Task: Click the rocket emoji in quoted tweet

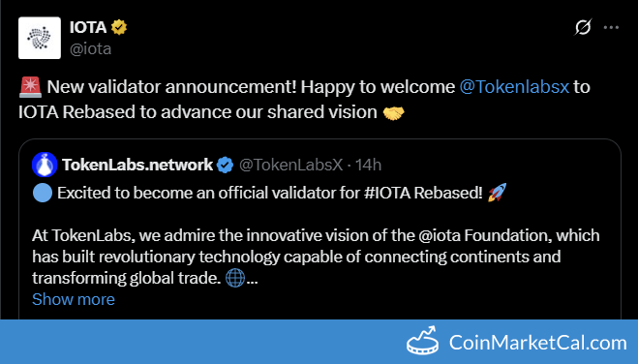Action: coord(498,193)
